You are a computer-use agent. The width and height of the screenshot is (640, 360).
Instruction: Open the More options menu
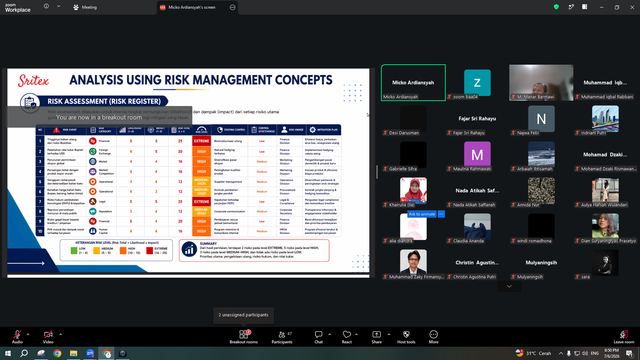(x=433, y=337)
